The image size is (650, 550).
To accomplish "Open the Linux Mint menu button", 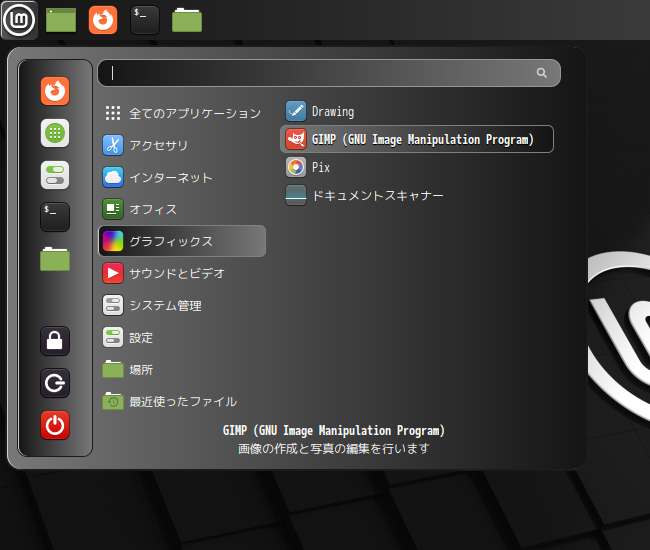I will (19, 19).
